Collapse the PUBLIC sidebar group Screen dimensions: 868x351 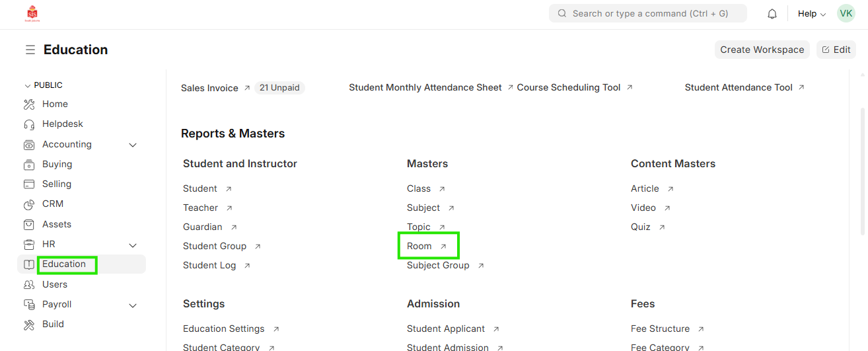point(27,86)
